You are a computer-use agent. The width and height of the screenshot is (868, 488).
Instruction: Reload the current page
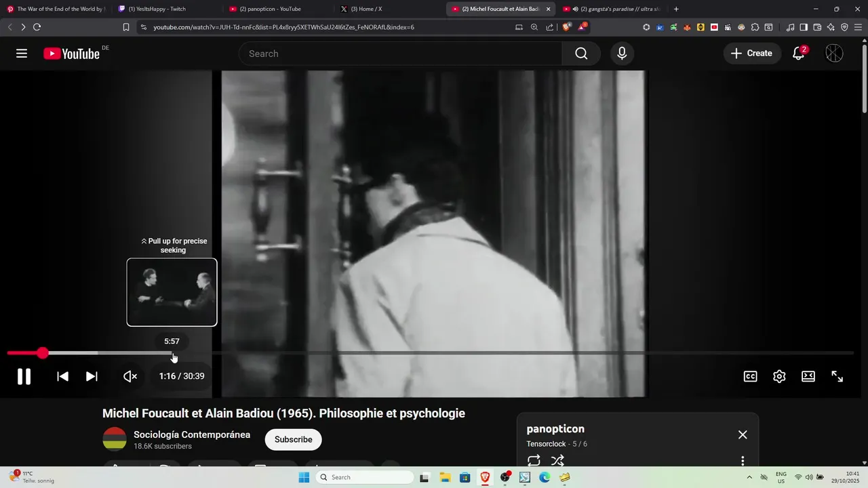pyautogui.click(x=37, y=27)
